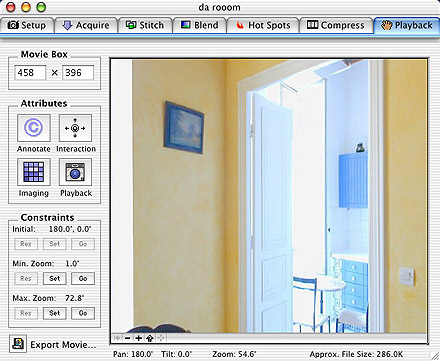Click the Movie Box height field
The height and width of the screenshot is (361, 440).
coord(78,73)
